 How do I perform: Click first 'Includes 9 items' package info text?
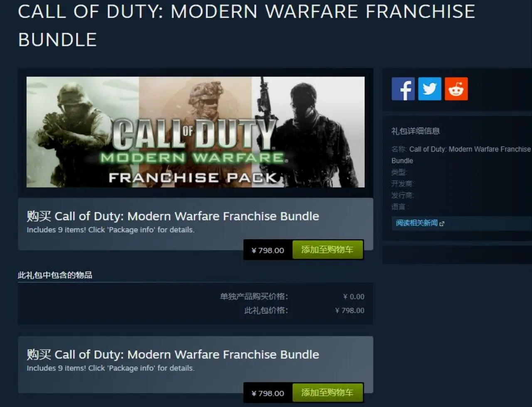pyautogui.click(x=111, y=230)
